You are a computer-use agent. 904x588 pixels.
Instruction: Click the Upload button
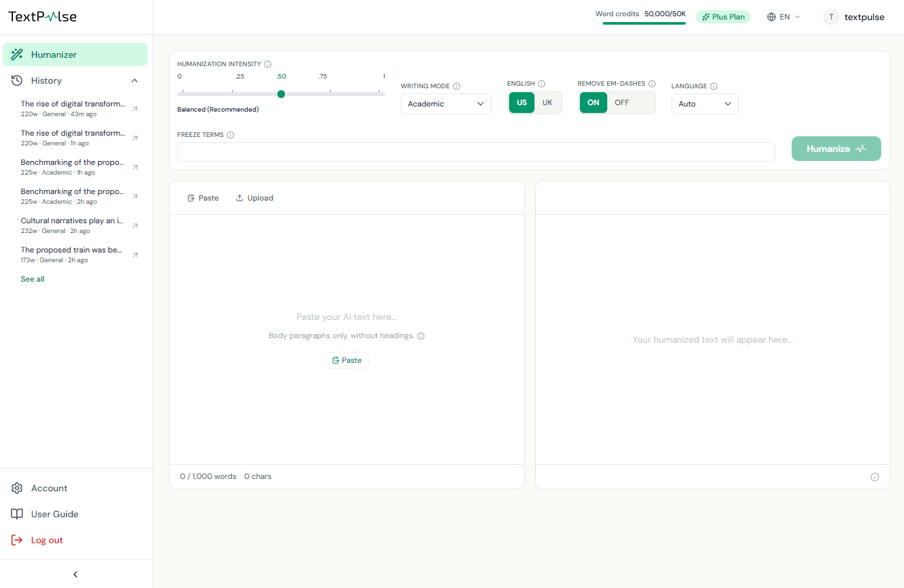tap(255, 198)
